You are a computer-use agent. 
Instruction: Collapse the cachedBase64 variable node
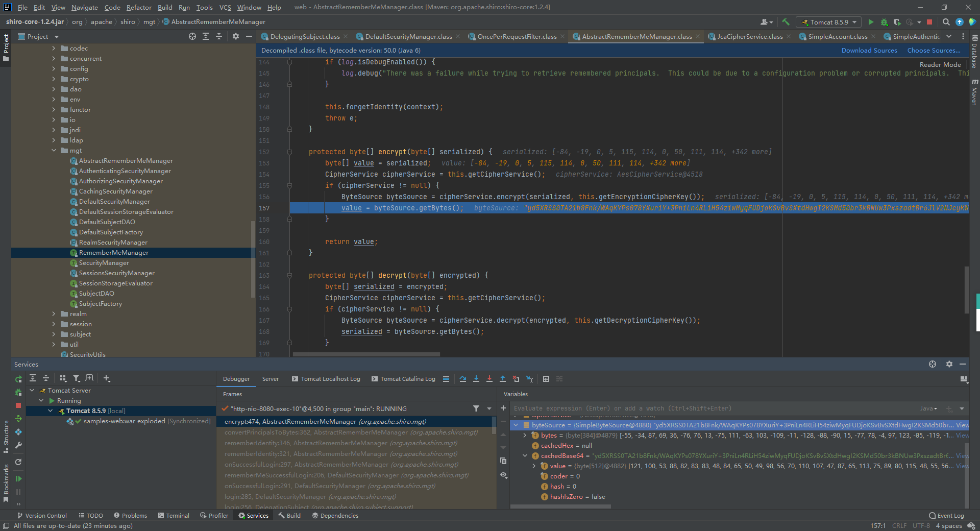[525, 456]
